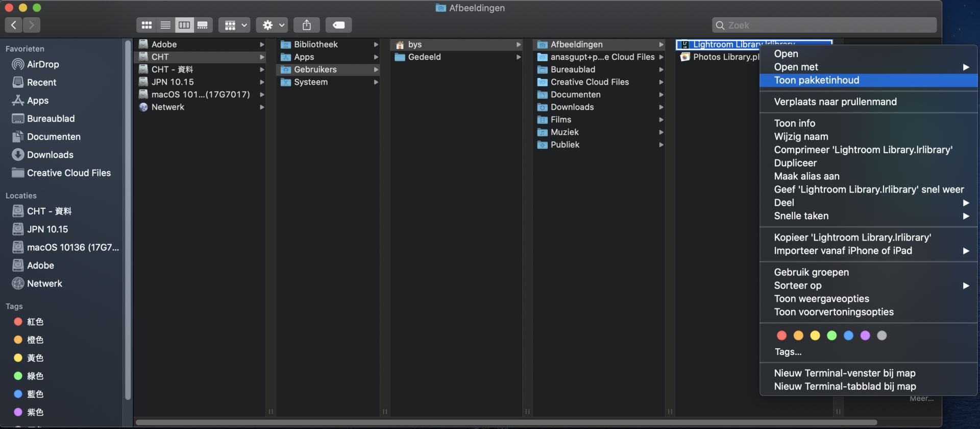Image resolution: width=980 pixels, height=429 pixels.
Task: Click the horizontal scrollbar at window bottom
Action: (x=506, y=422)
